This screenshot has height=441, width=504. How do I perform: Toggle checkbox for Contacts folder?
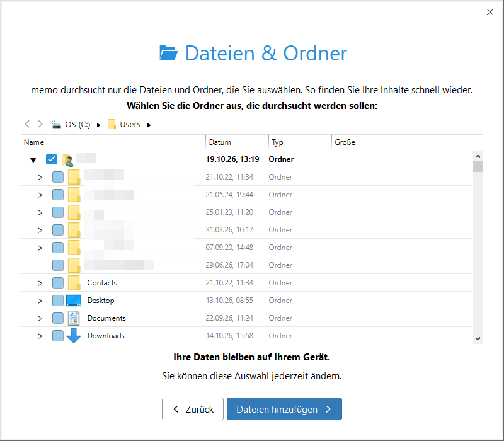(58, 283)
